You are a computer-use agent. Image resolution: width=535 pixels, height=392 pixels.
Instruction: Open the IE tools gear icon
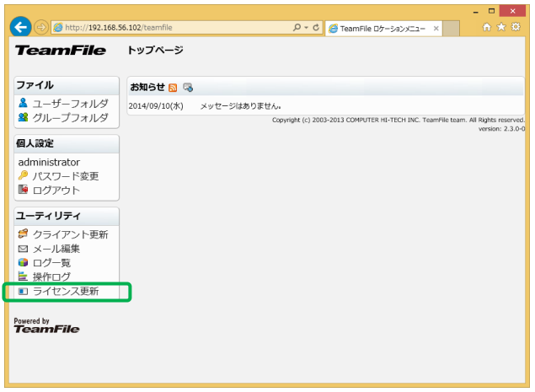coord(516,28)
